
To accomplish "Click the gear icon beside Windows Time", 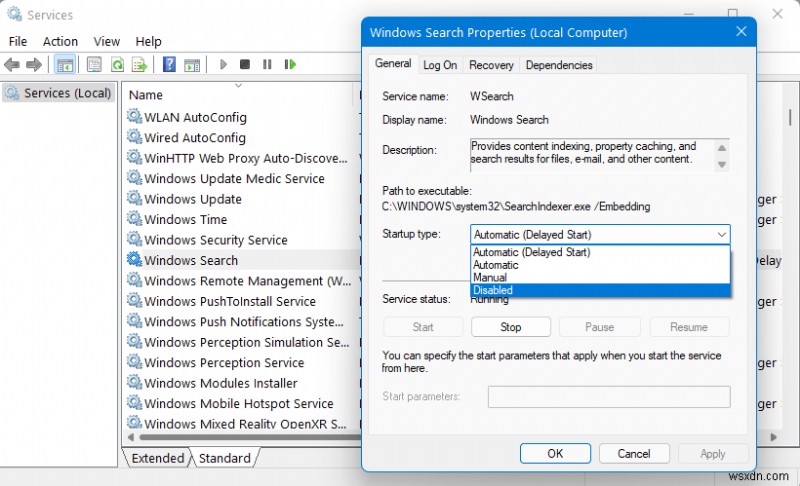I will [134, 219].
